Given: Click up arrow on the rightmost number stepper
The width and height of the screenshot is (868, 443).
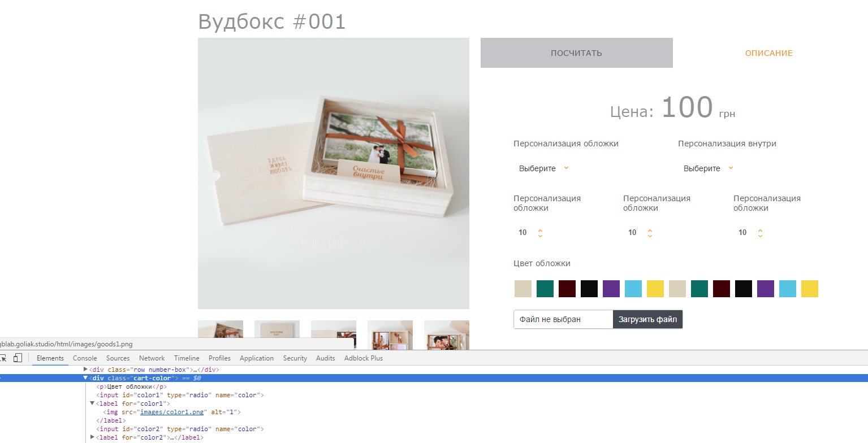Looking at the screenshot, I should 760,230.
